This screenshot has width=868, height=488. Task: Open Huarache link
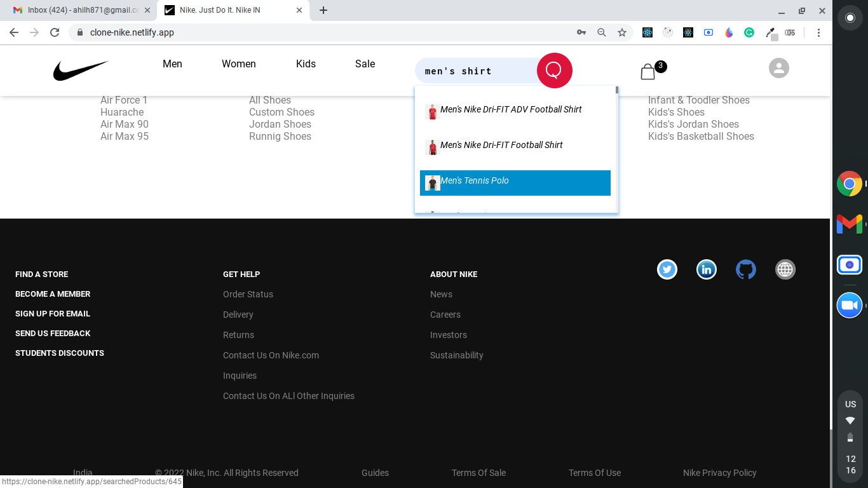(x=122, y=112)
